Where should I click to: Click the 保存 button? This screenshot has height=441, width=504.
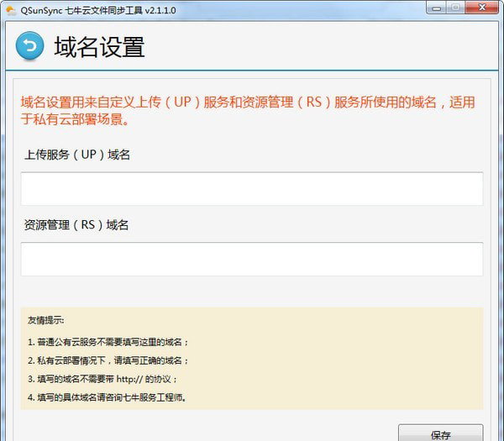(x=440, y=434)
